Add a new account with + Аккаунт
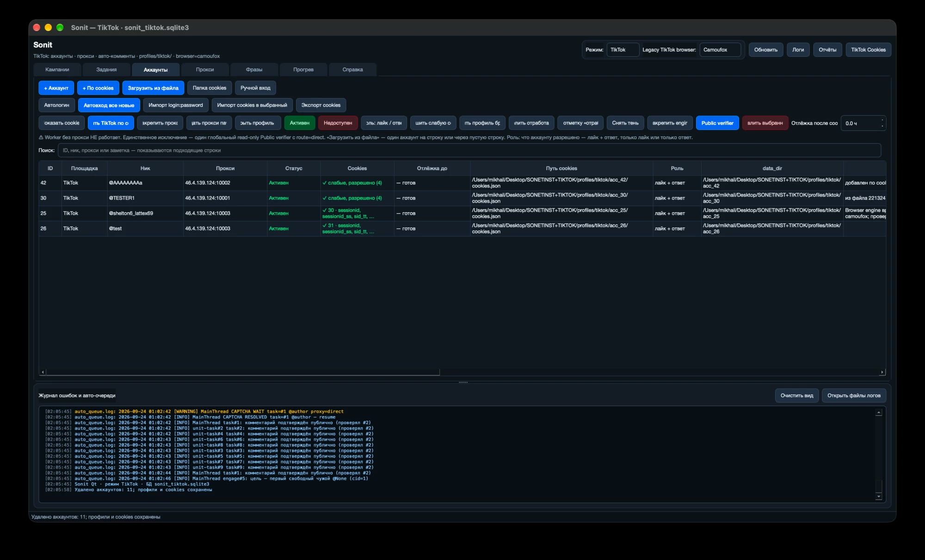The image size is (925, 560). (x=56, y=88)
